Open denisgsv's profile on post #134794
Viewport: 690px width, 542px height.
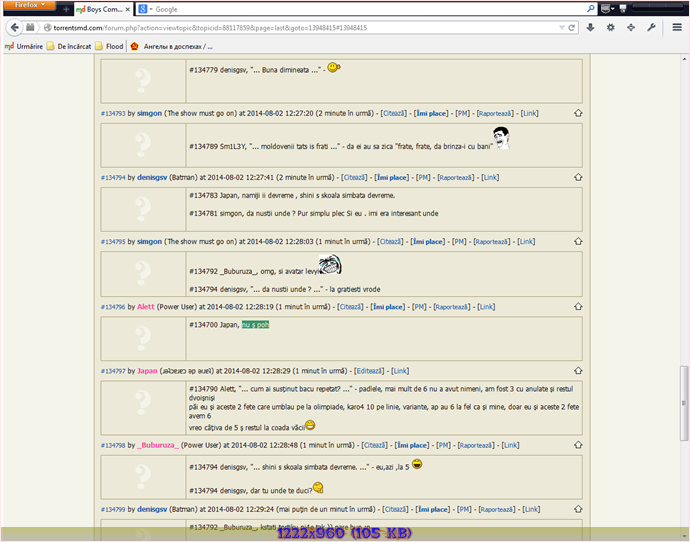coord(152,177)
